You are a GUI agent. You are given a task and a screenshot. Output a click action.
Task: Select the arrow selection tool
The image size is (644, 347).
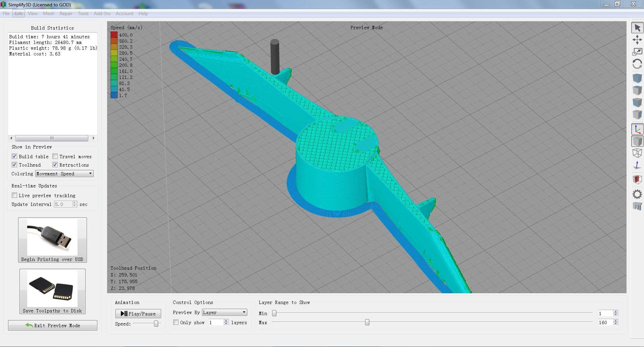(x=637, y=28)
